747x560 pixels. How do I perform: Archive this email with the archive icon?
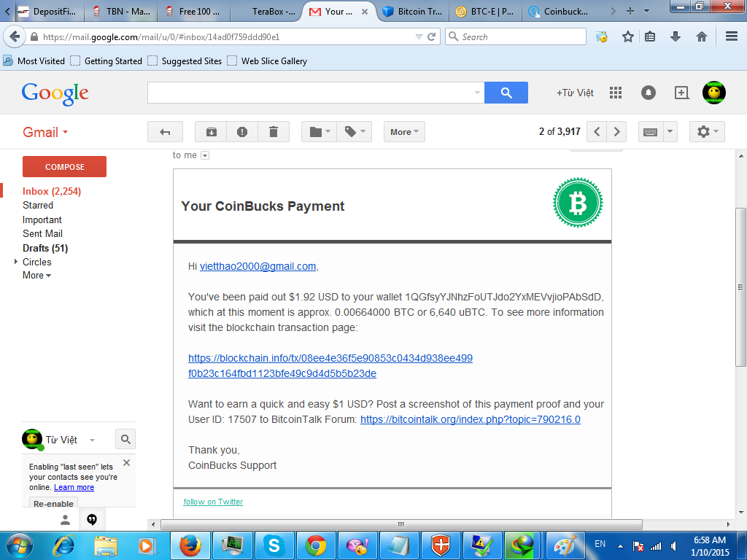(x=211, y=132)
